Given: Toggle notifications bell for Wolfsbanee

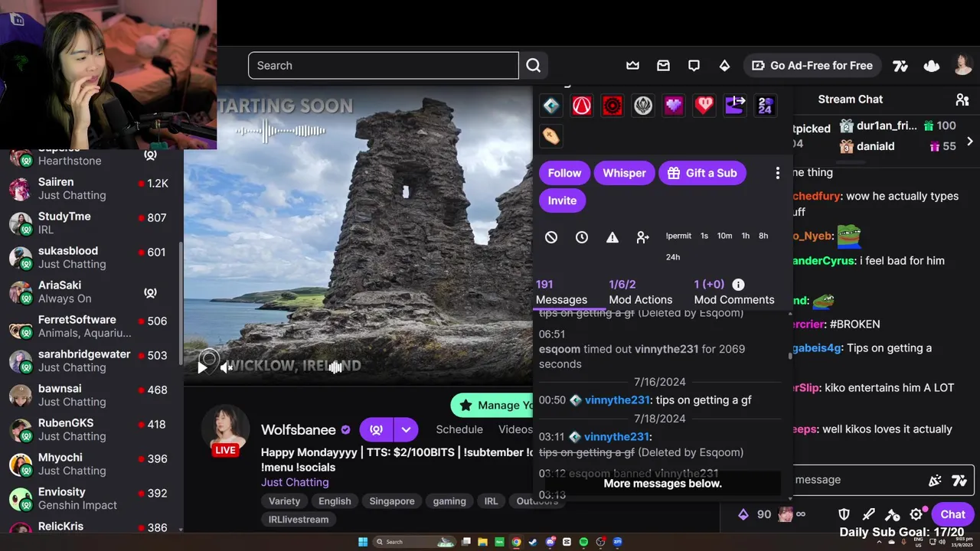Looking at the screenshot, I should point(376,429).
